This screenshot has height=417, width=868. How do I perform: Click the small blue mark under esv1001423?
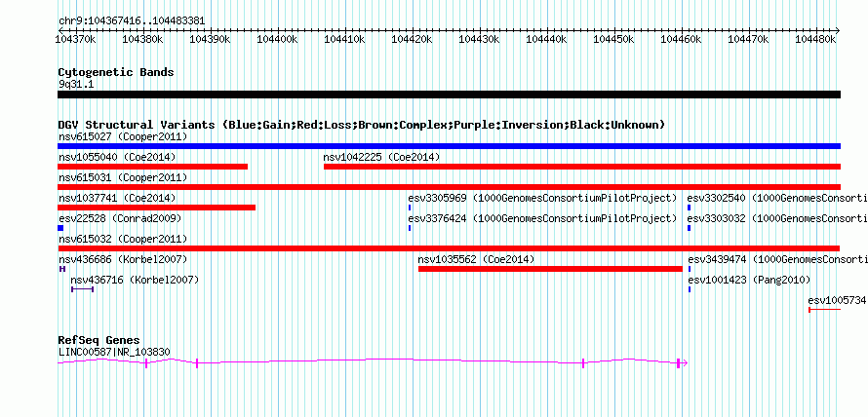pos(690,289)
